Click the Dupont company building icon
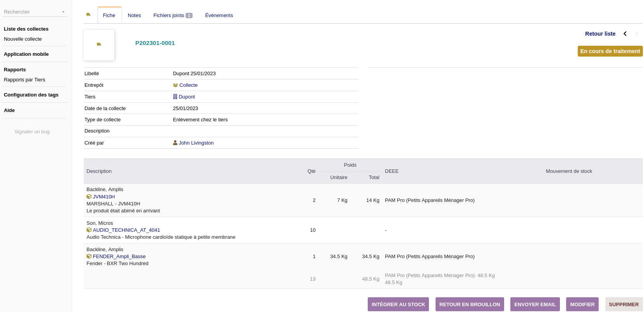The height and width of the screenshot is (312, 644). [x=175, y=97]
